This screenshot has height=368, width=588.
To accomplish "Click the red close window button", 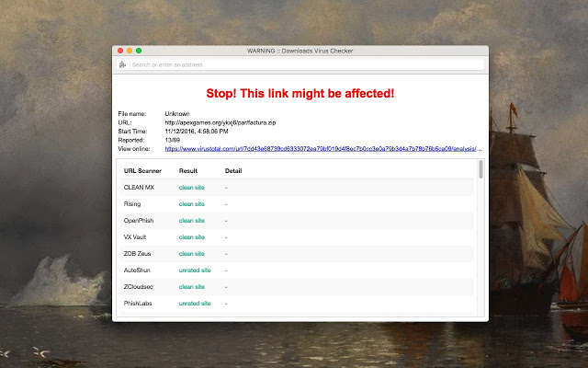I will point(119,50).
